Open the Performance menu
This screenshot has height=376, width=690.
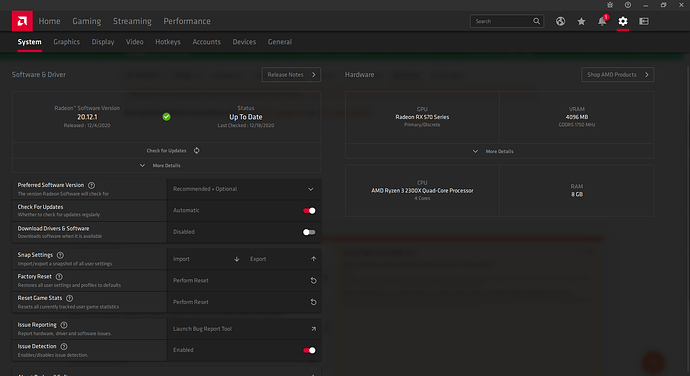187,21
